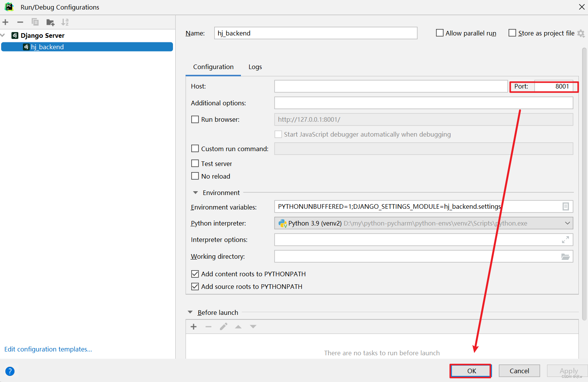
Task: Click the Additional options field
Action: (x=424, y=103)
